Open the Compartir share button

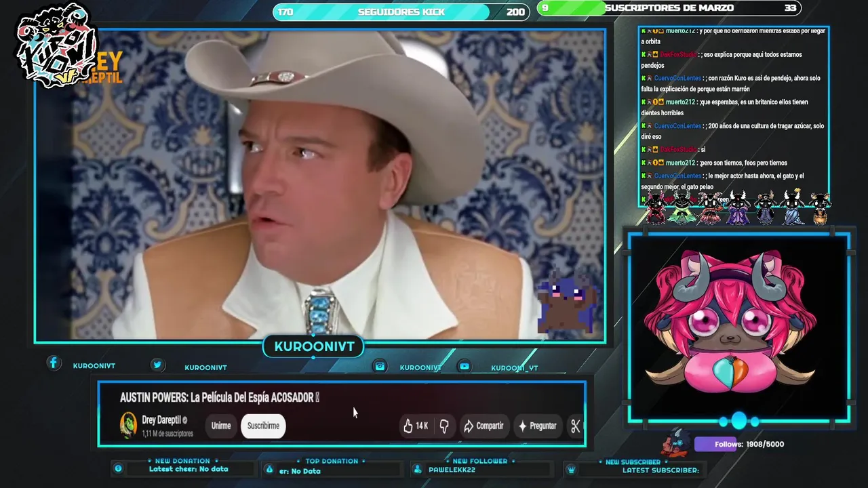tap(484, 426)
